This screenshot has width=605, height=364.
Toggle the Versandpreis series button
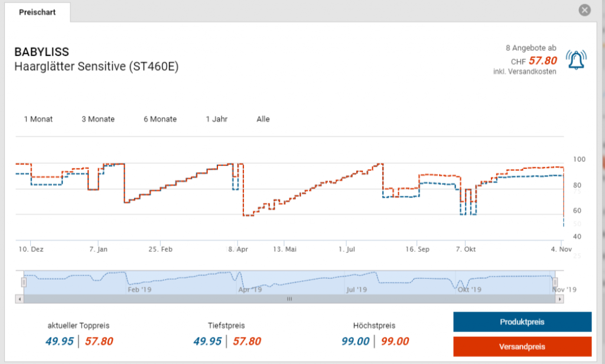(522, 346)
